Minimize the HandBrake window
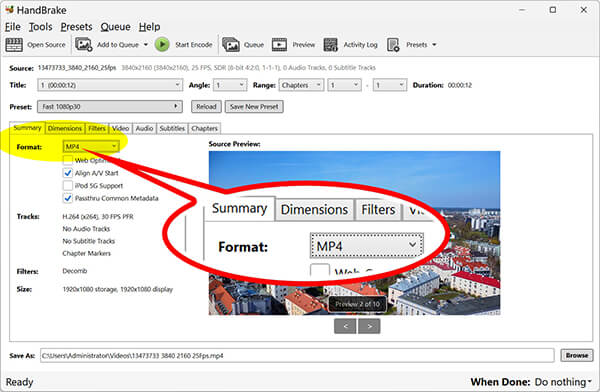This screenshot has width=600, height=392. [x=523, y=10]
